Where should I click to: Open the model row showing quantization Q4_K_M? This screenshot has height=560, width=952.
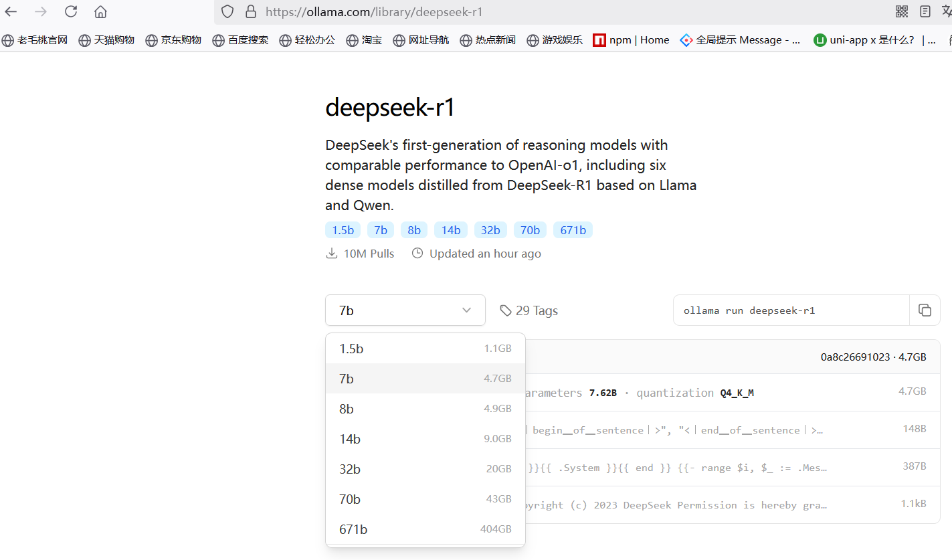(733, 392)
